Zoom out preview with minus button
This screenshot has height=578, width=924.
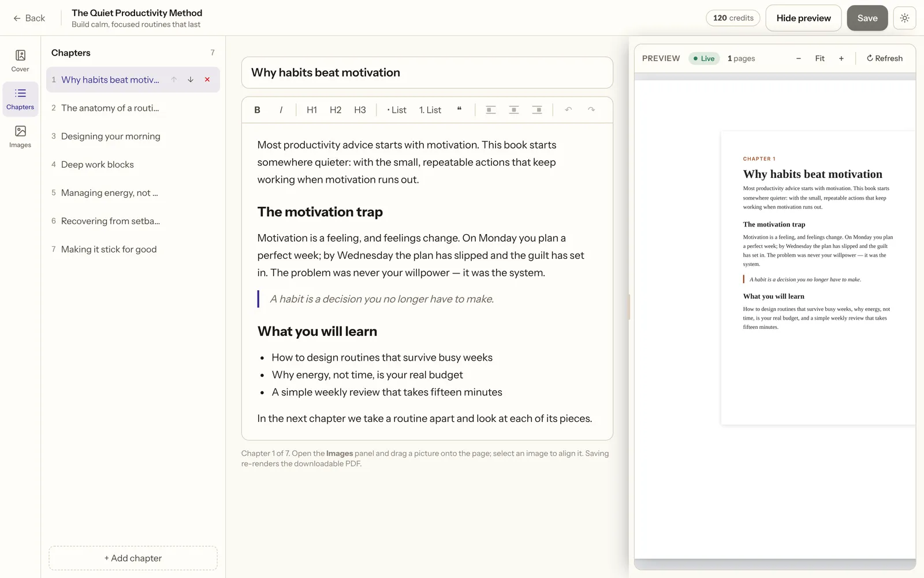coord(798,58)
